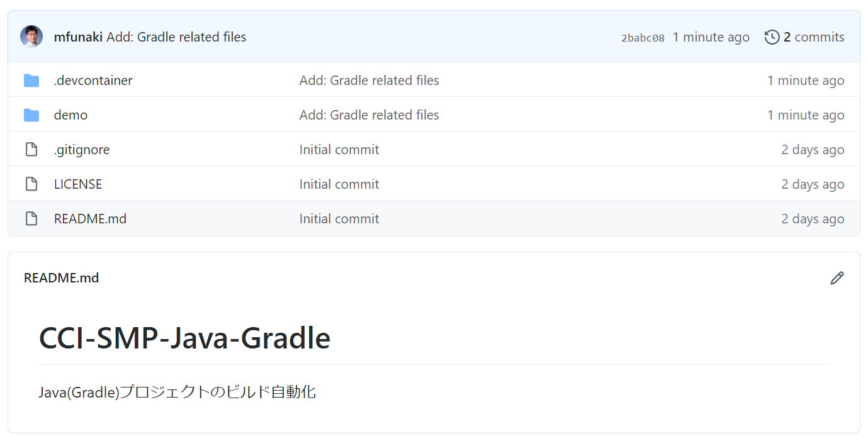Open commit 2babc08 details
Screen dimensions: 868x446
coord(642,37)
